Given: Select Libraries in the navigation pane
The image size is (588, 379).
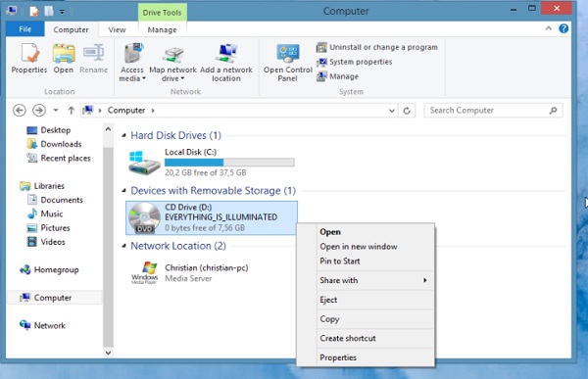Looking at the screenshot, I should click(42, 186).
